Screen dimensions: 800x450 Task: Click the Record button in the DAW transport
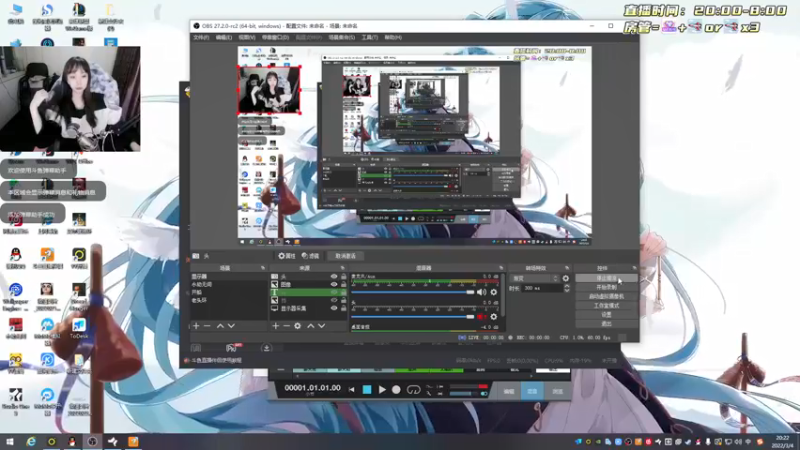[396, 390]
